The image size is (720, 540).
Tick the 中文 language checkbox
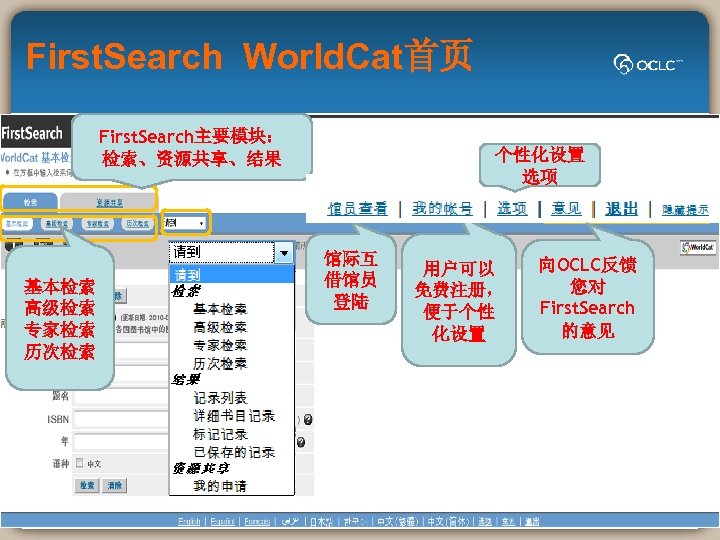(x=79, y=462)
